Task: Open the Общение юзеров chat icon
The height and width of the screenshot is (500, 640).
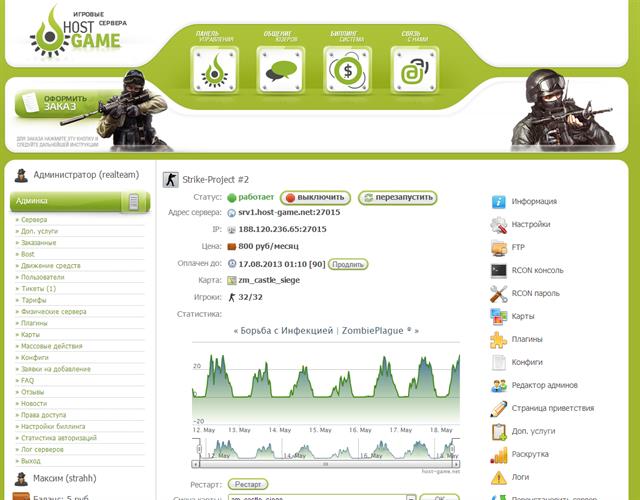Action: coord(282,71)
